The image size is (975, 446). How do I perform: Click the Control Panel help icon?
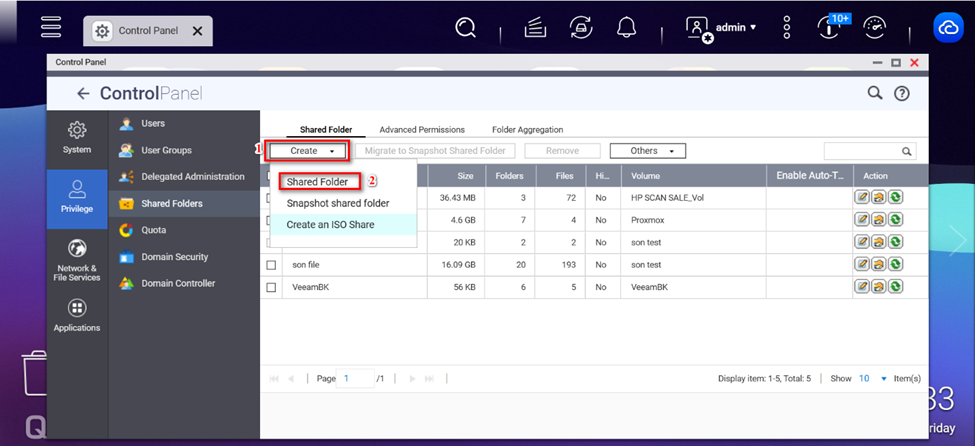[x=901, y=94]
